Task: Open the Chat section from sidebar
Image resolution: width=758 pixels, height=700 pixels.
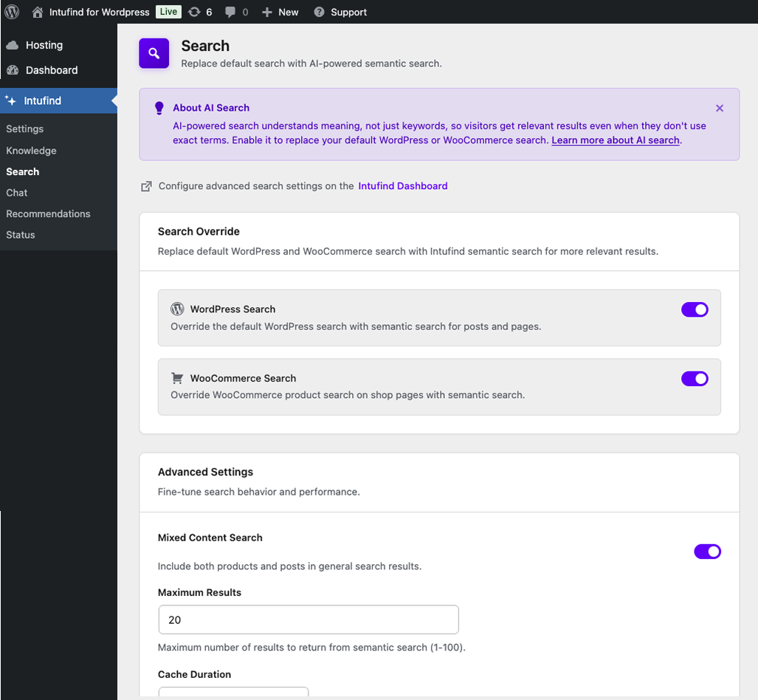Action: pos(16,193)
